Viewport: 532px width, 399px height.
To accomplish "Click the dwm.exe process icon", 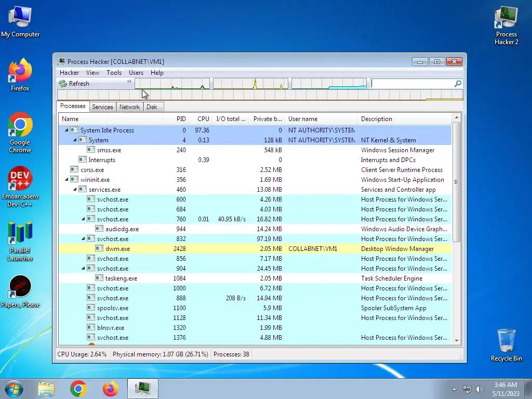I will tap(99, 248).
